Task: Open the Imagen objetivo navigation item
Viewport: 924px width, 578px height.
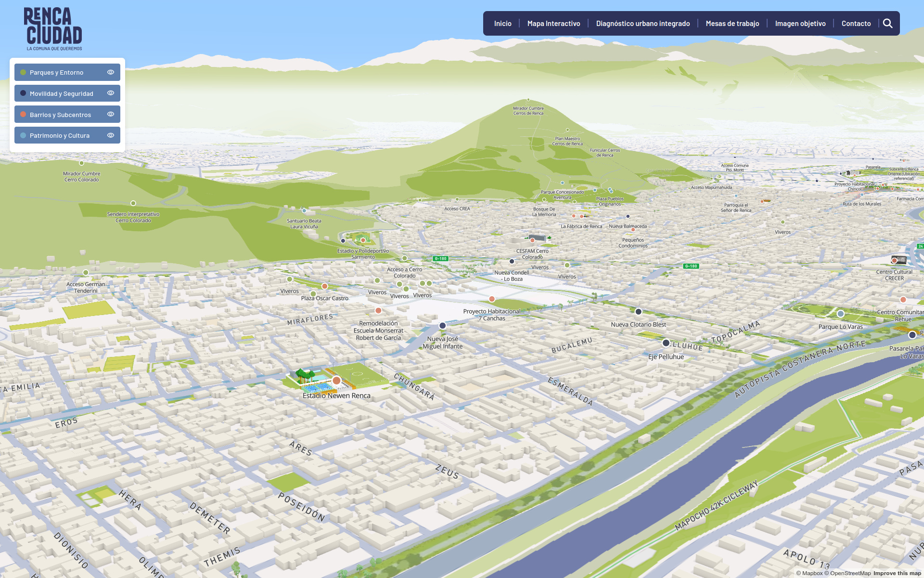Action: coord(800,24)
